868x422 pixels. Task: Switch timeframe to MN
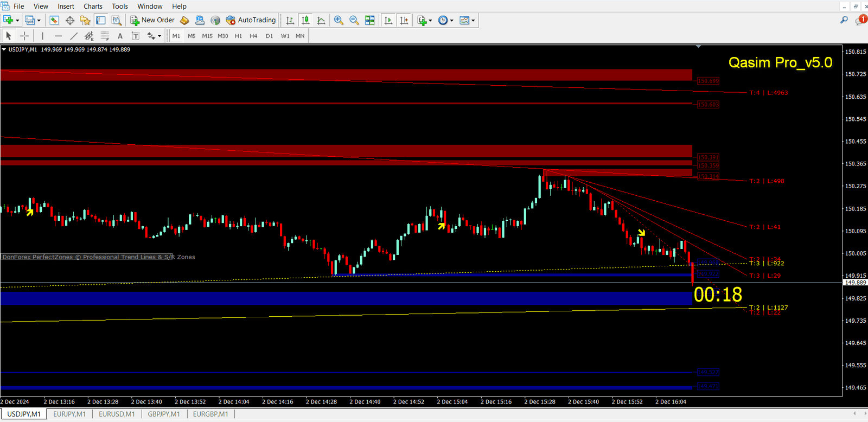click(300, 36)
